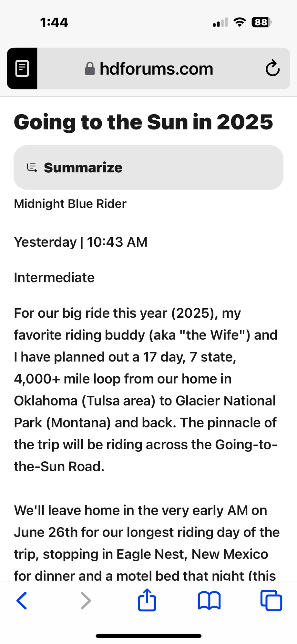This screenshot has width=297, height=644.
Task: Tap the summarize list icon
Action: [32, 168]
